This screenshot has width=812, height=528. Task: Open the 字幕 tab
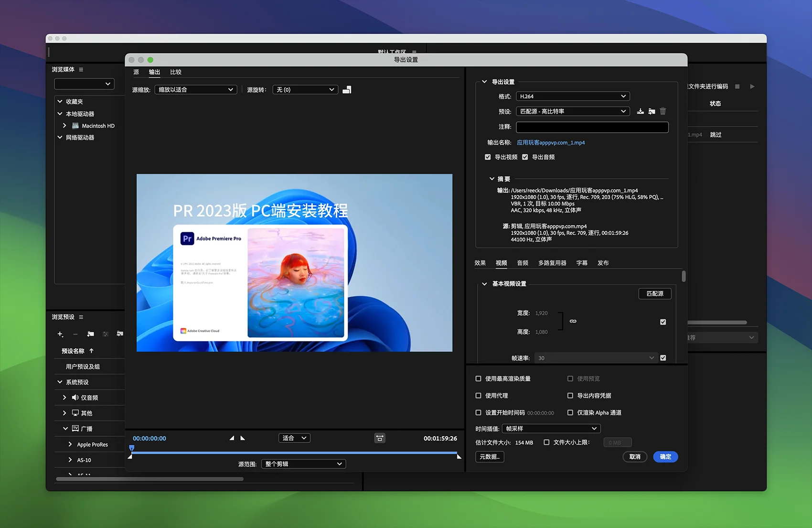pyautogui.click(x=582, y=263)
